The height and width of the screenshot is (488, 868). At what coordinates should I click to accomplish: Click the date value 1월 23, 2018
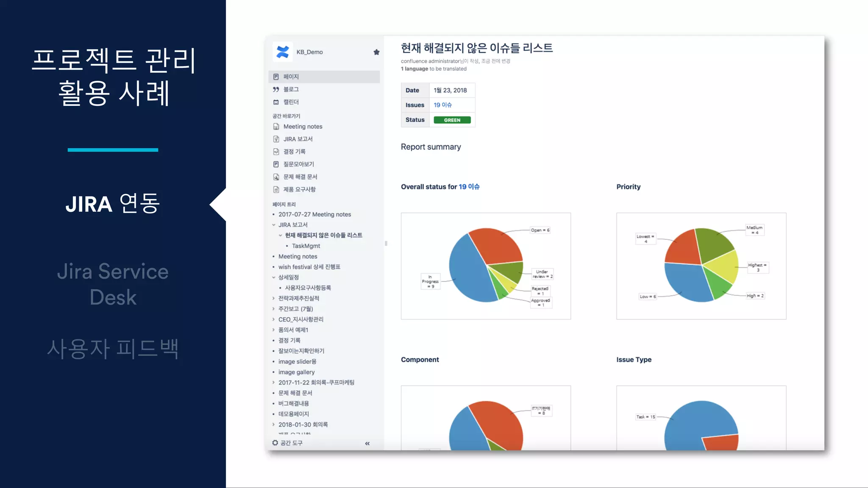click(450, 90)
